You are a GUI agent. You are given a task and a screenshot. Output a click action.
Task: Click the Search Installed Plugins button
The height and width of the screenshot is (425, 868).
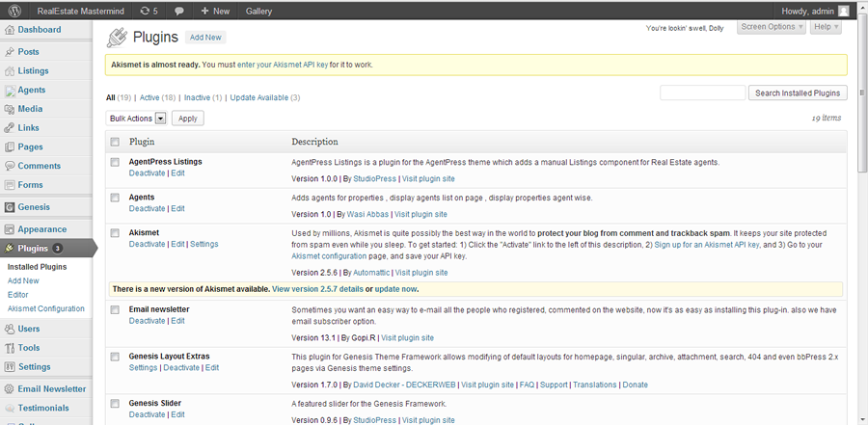pyautogui.click(x=798, y=93)
